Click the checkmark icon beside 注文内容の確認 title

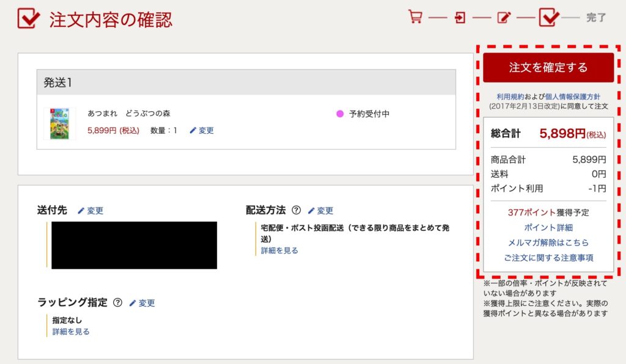coord(29,18)
